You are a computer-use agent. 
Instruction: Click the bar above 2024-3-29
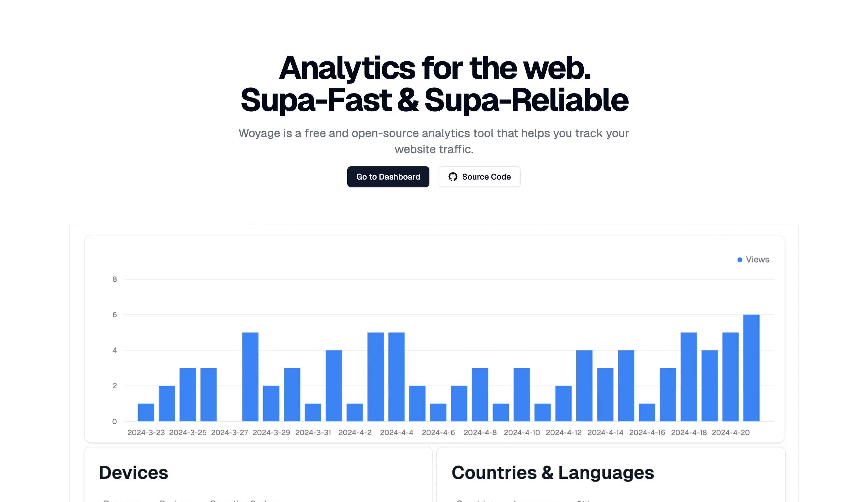tap(271, 403)
